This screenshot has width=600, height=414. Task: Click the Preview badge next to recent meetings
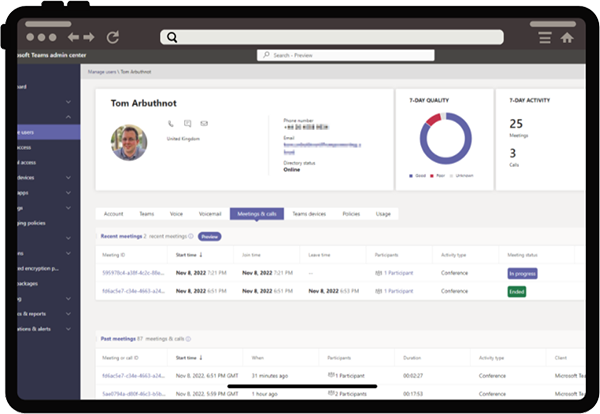click(210, 236)
